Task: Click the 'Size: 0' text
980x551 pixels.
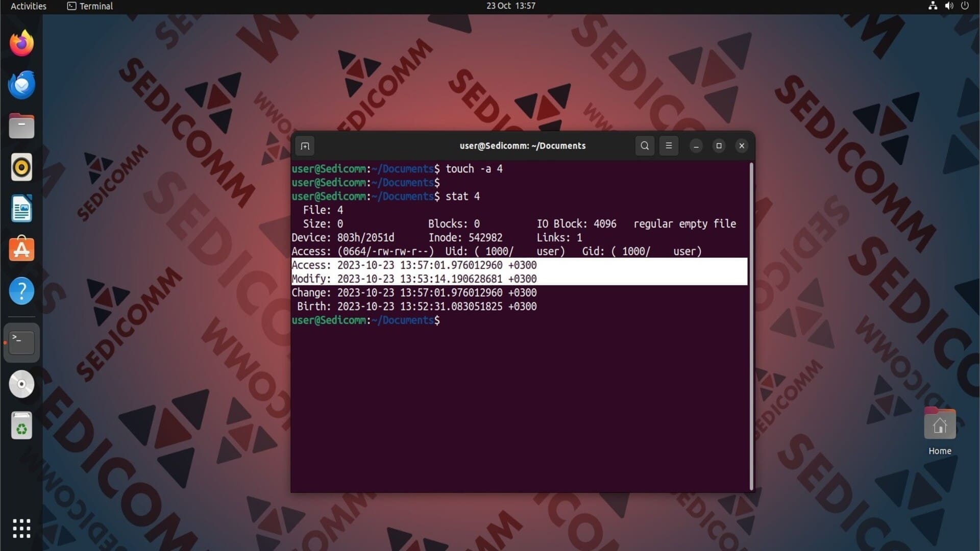Action: pos(323,224)
